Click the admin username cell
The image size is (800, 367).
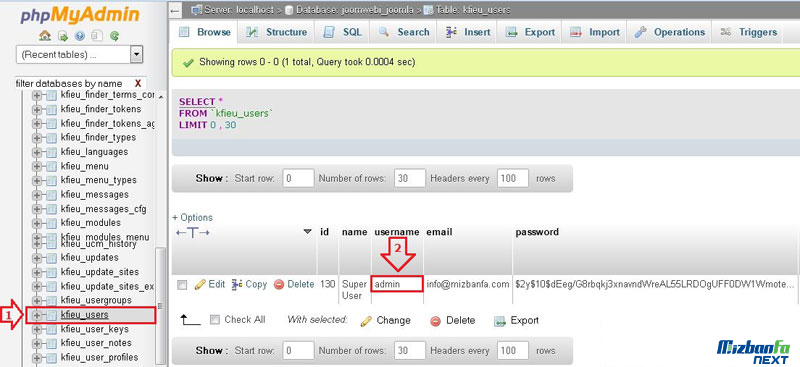[x=397, y=284]
